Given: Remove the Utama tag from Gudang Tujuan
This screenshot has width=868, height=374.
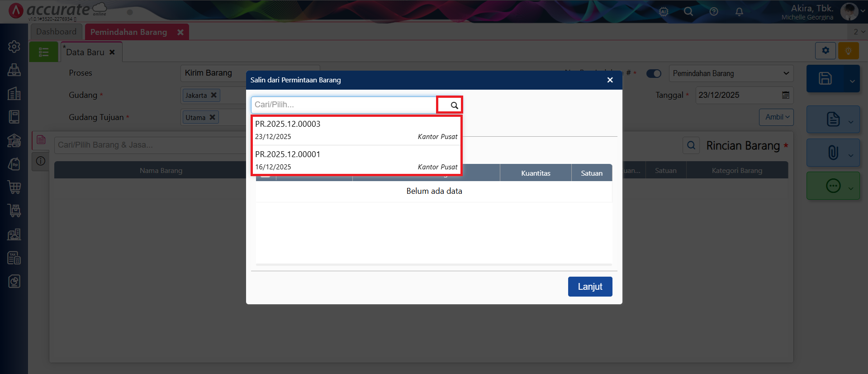Looking at the screenshot, I should click(x=213, y=117).
